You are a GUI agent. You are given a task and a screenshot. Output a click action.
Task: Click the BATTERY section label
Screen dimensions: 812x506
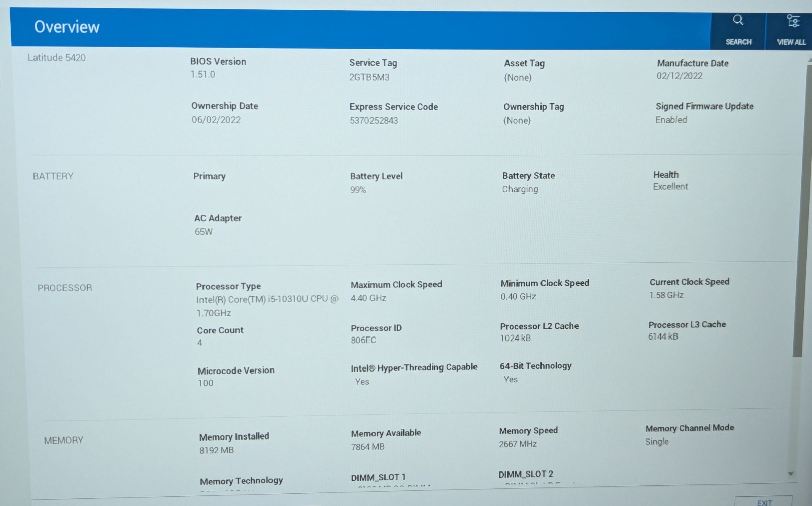pos(53,176)
